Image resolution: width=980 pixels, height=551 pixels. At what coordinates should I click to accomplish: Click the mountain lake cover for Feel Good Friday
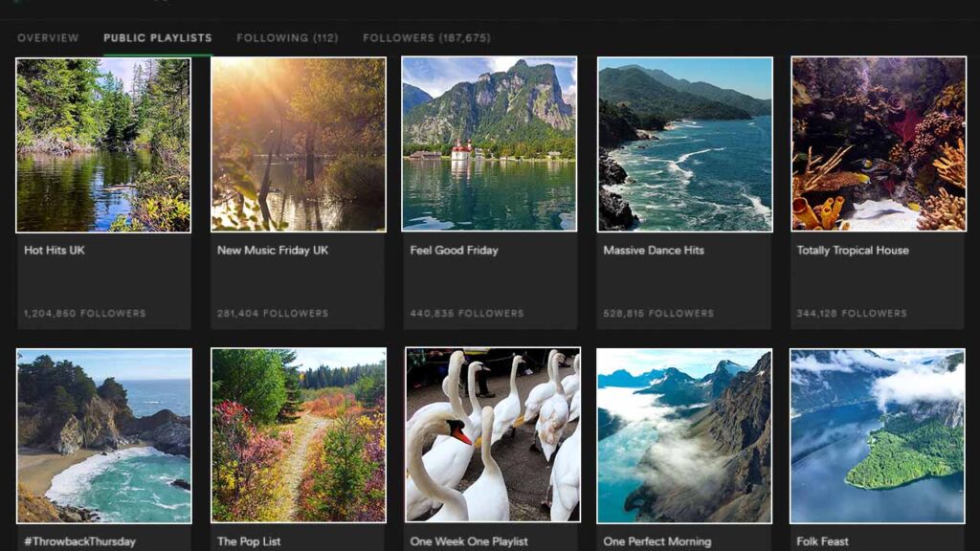(489, 144)
